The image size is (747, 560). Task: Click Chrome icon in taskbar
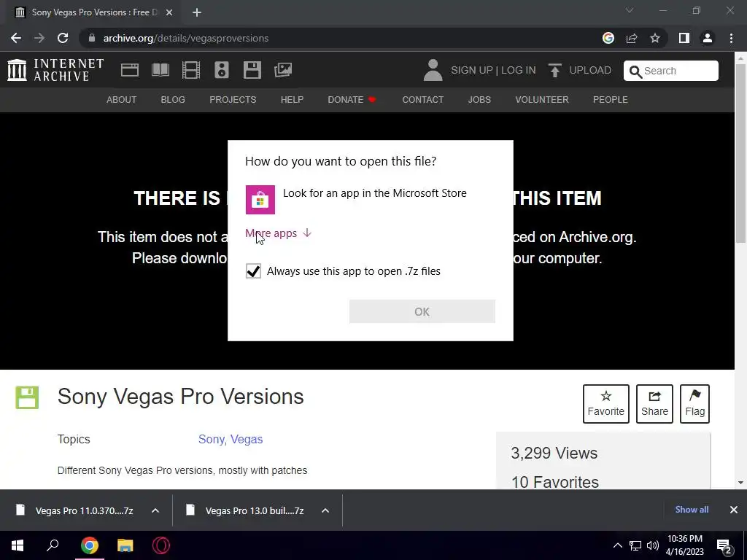(90, 545)
